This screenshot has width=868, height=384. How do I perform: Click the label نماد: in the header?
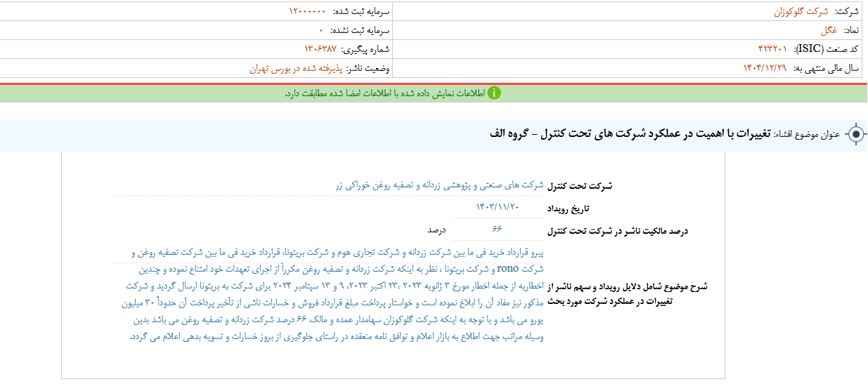[x=851, y=31]
